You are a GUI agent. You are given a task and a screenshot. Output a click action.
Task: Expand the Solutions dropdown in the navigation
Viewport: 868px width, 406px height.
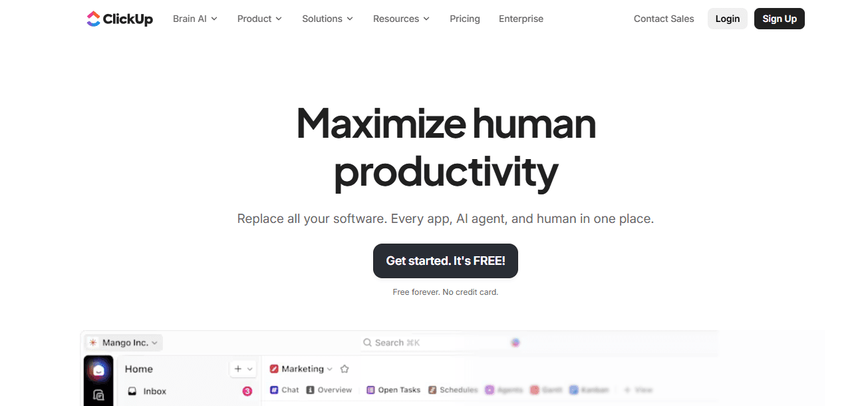tap(327, 19)
